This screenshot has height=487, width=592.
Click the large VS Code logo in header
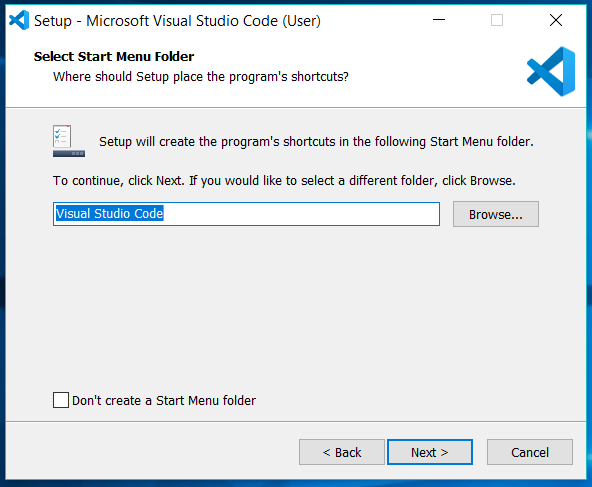(x=551, y=71)
